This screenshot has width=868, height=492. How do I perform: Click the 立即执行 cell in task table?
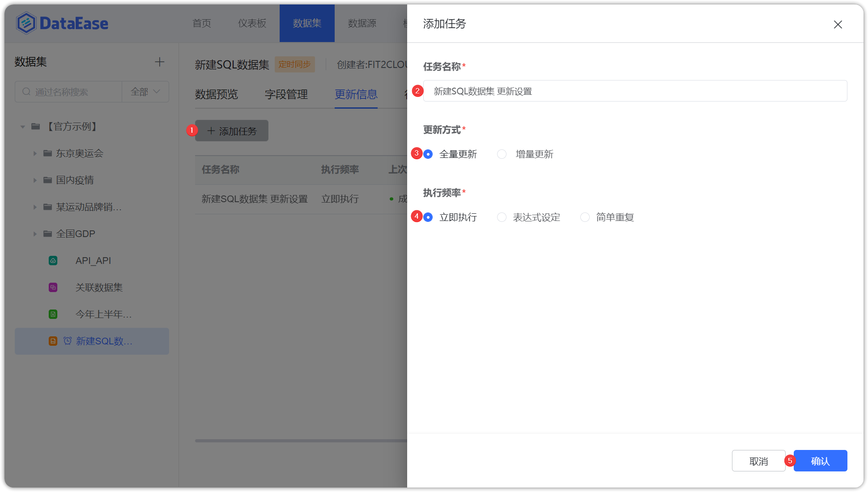tap(340, 199)
